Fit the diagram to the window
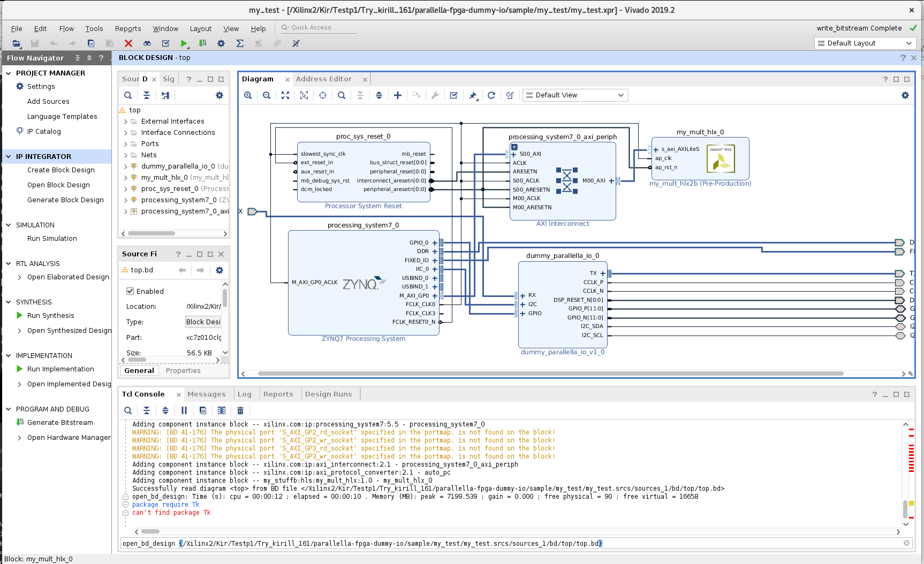This screenshot has width=924, height=564. point(285,95)
